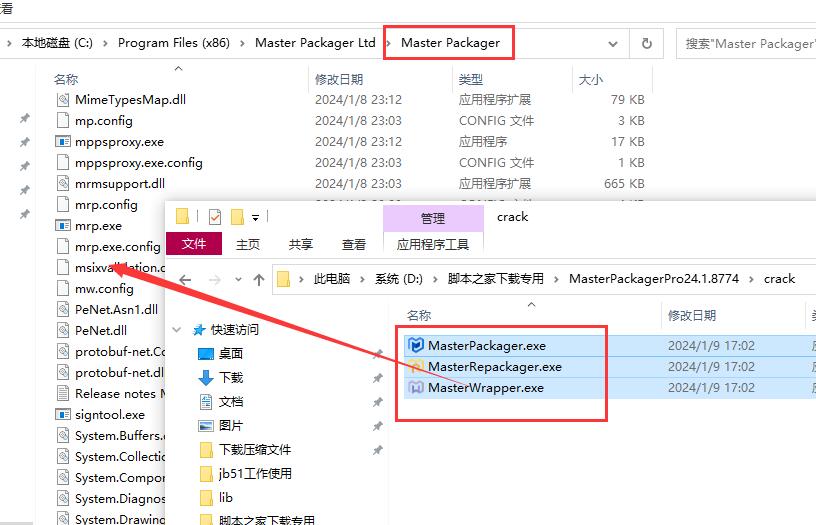This screenshot has height=525, width=816.
Task: Click the back arrow in crack window
Action: (x=185, y=280)
